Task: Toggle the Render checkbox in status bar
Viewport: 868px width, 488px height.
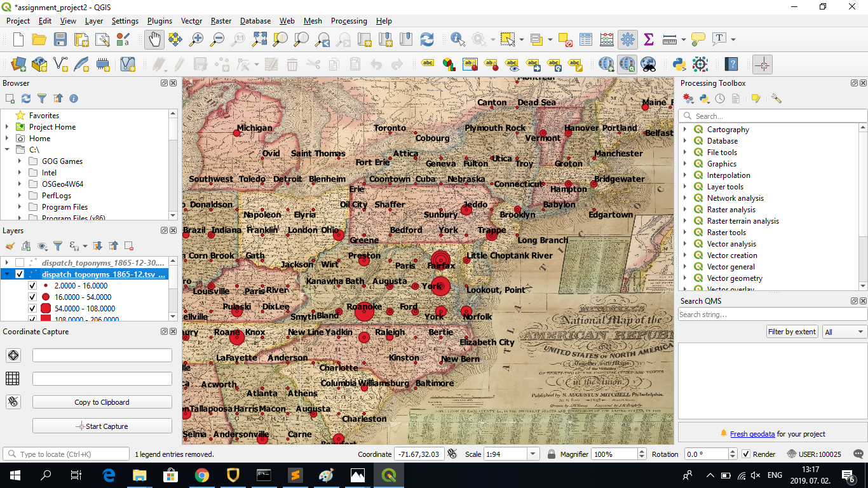Action: (x=747, y=454)
